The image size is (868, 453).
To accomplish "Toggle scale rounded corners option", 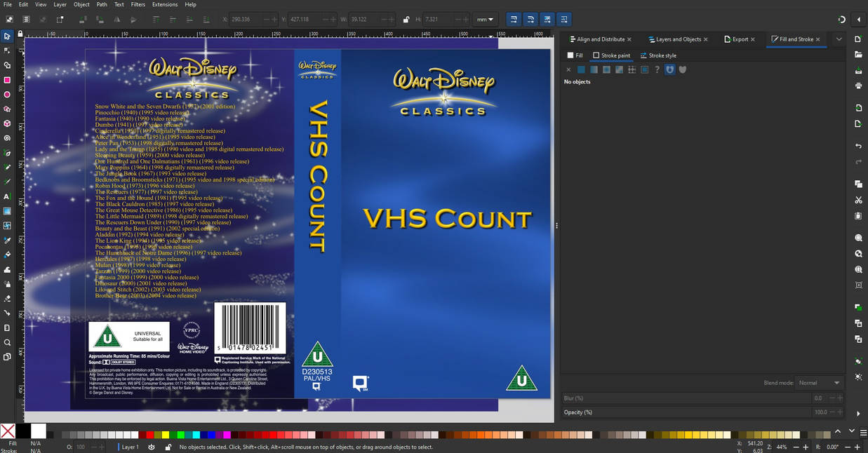I will (530, 20).
